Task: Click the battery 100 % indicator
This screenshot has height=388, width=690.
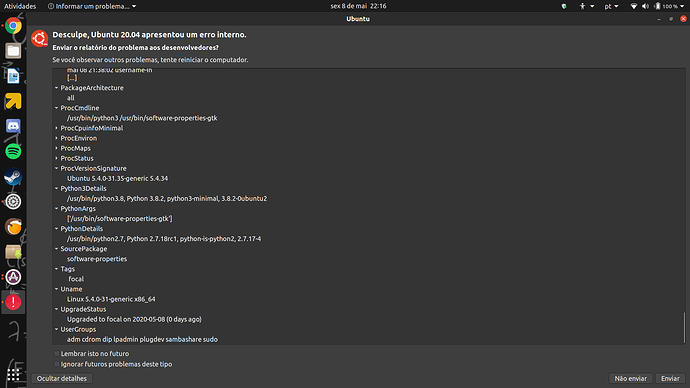Action: [665, 6]
